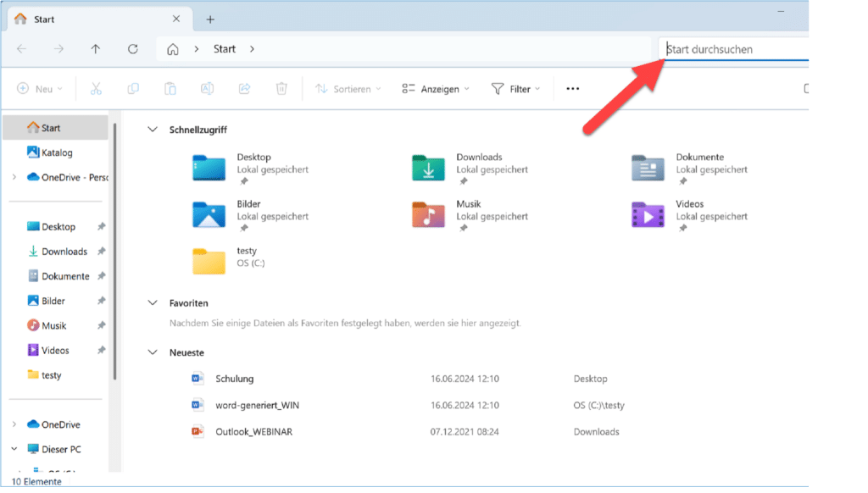Collapse the Neueste section

click(153, 352)
